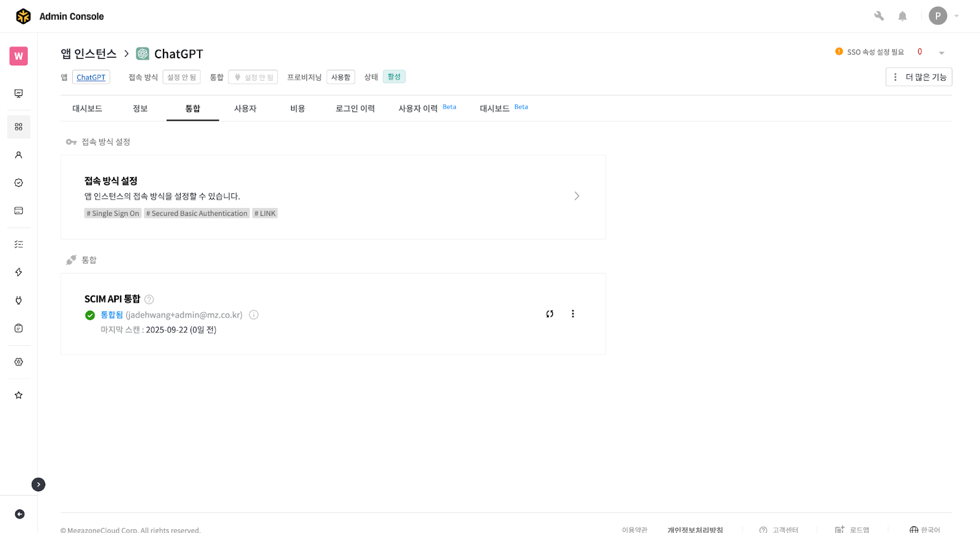
Task: Open settings gear in left sidebar
Action: click(18, 362)
